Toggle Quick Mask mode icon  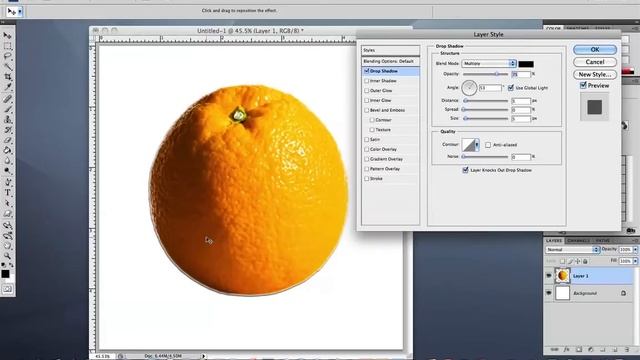point(7,289)
